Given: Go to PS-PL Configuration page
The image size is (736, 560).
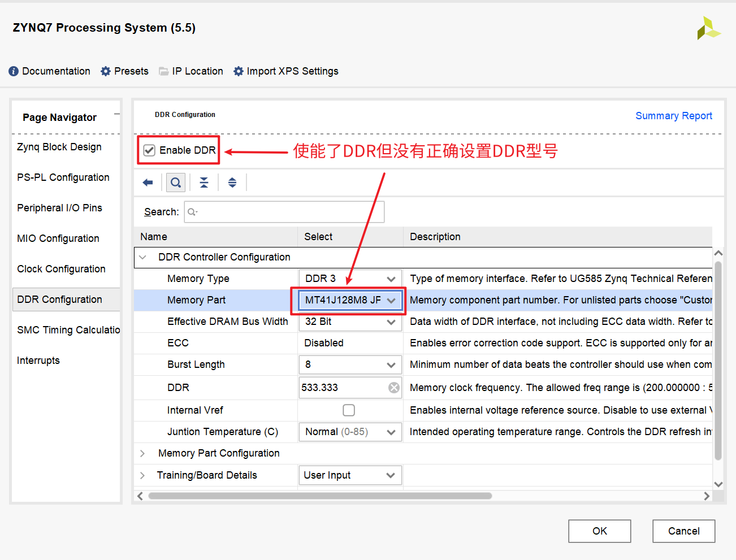Looking at the screenshot, I should tap(63, 177).
